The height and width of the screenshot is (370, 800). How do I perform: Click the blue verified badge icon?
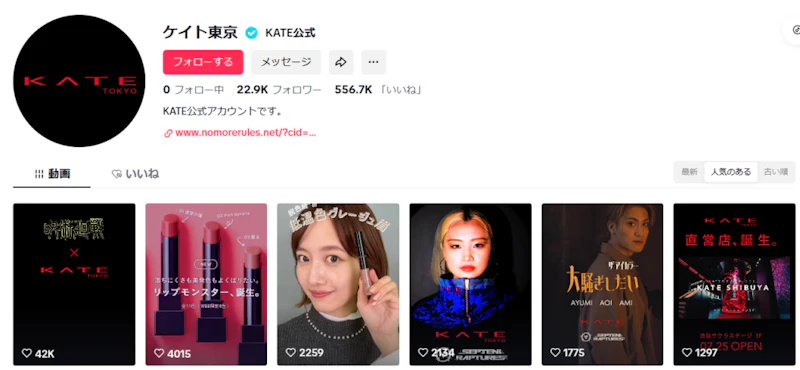(252, 33)
